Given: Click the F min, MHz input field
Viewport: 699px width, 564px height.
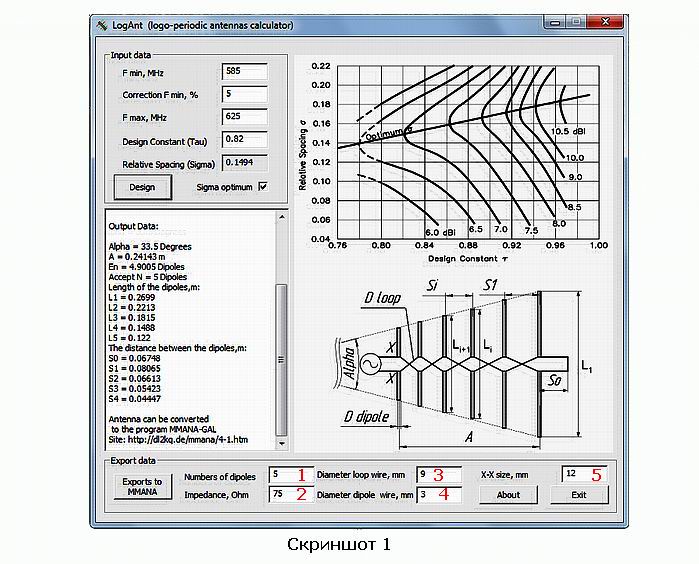Looking at the screenshot, I should pos(245,71).
